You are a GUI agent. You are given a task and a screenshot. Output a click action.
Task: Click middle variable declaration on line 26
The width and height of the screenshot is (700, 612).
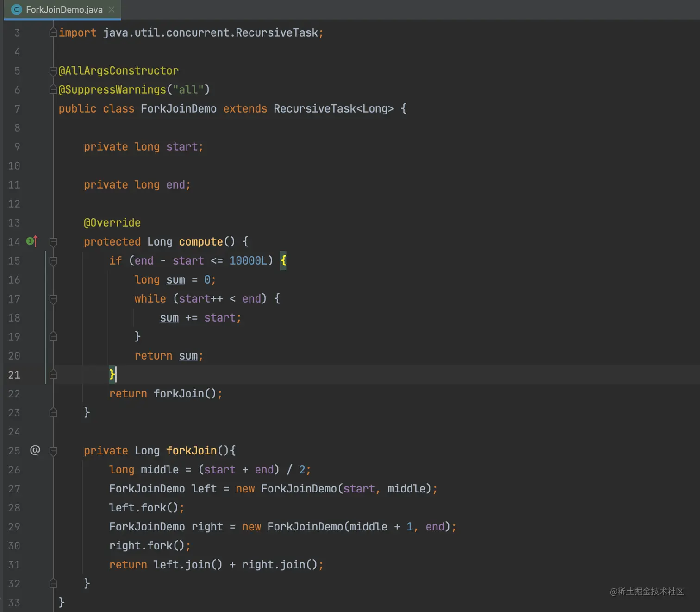[x=160, y=470]
